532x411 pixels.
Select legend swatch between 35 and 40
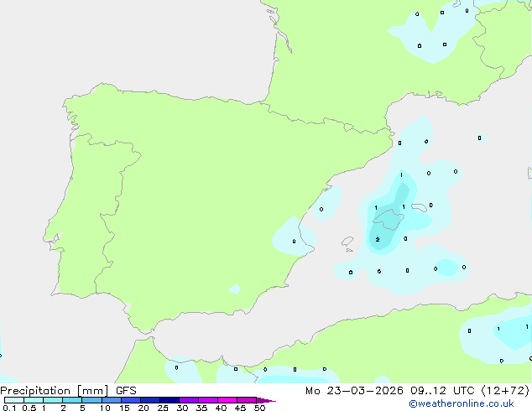click(208, 400)
